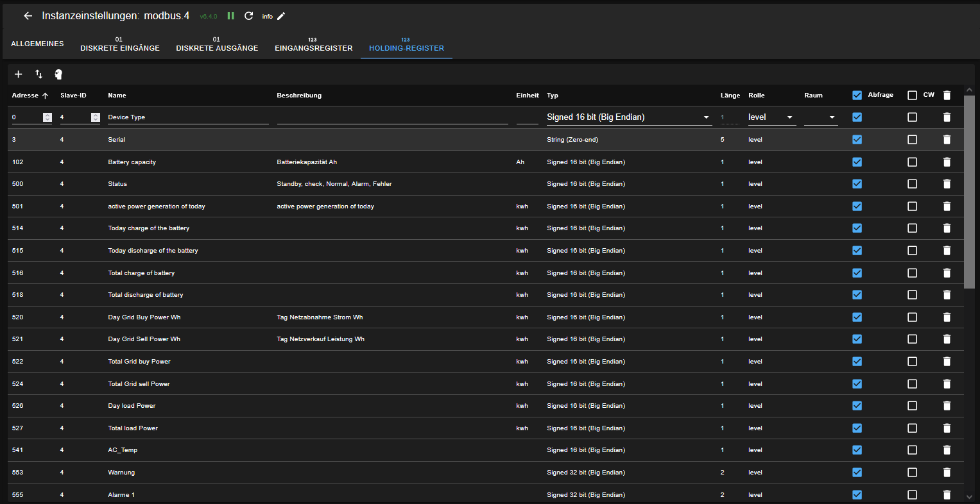Uncheck Abfrage for the Total load Power row
This screenshot has height=504, width=980.
click(x=857, y=428)
